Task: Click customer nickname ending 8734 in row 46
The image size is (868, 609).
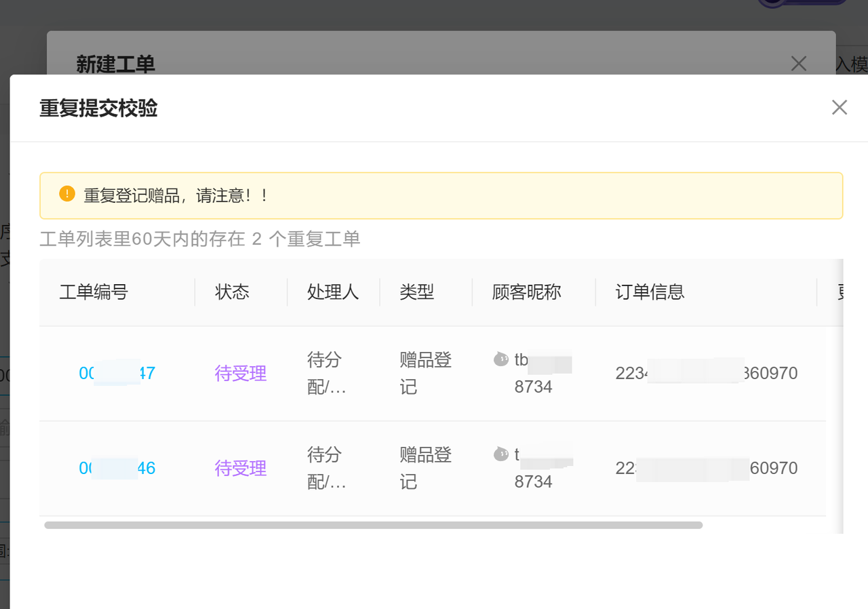Action: [542, 469]
